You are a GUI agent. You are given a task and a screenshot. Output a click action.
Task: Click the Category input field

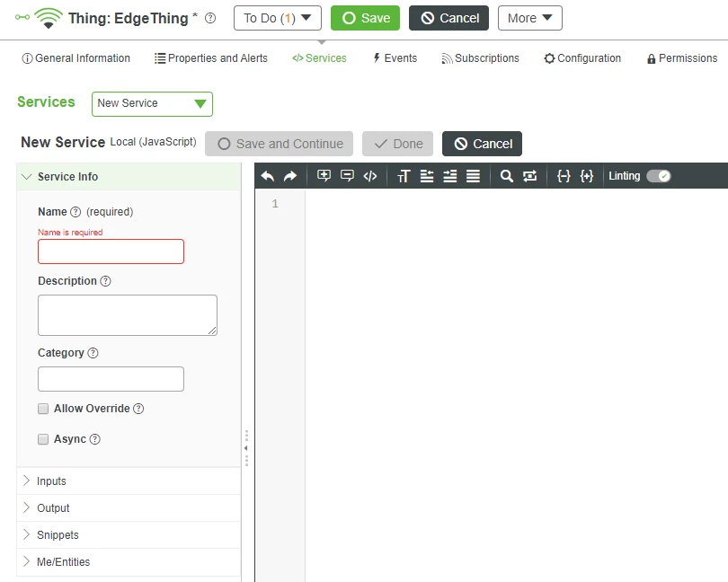click(x=111, y=379)
